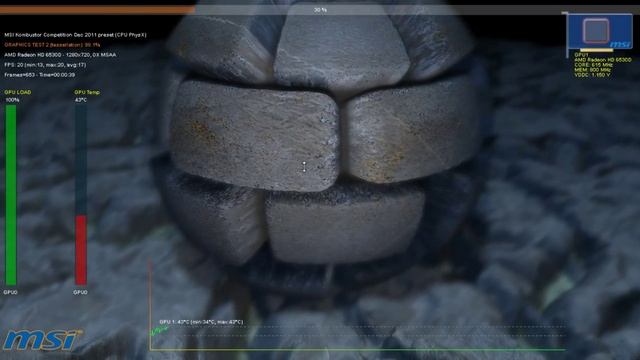The width and height of the screenshot is (640, 360).
Task: Click the '1280x720, 0X MSAA' line
Action: pos(60,55)
